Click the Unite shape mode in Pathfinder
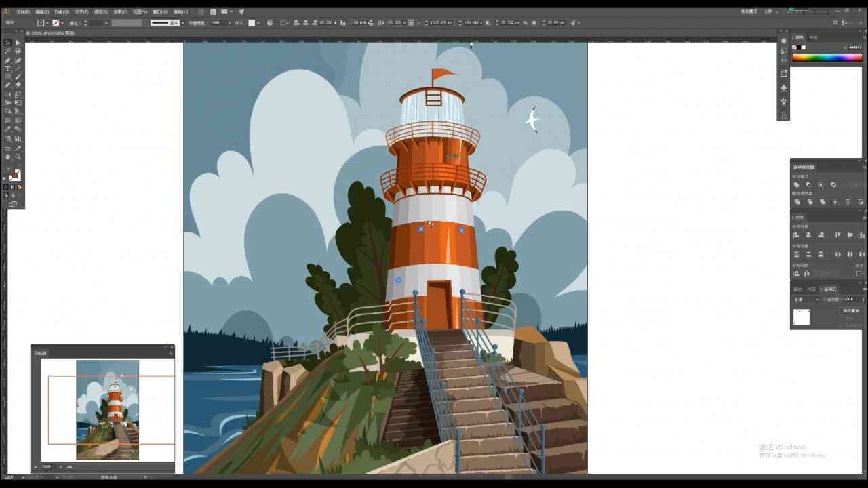 click(x=796, y=184)
